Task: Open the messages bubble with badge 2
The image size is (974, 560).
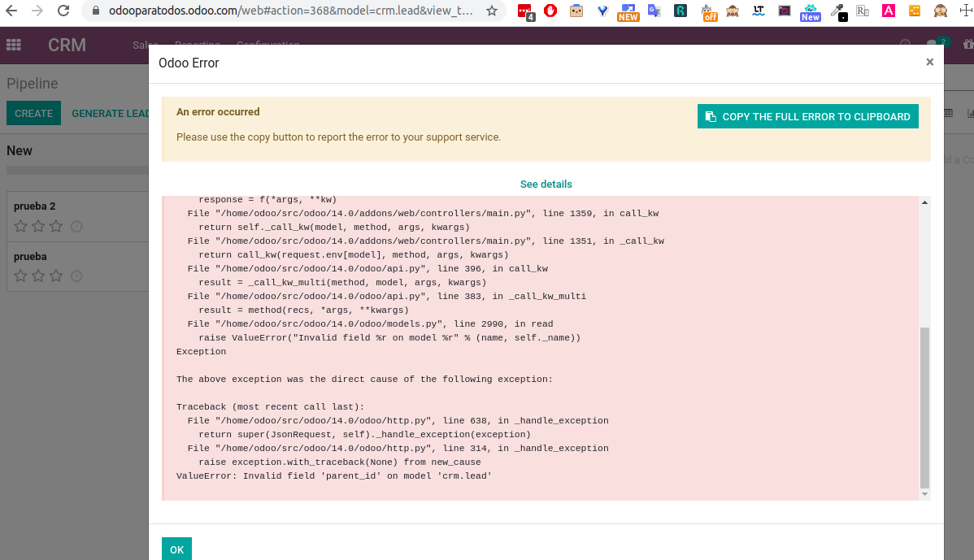Action: [x=933, y=45]
